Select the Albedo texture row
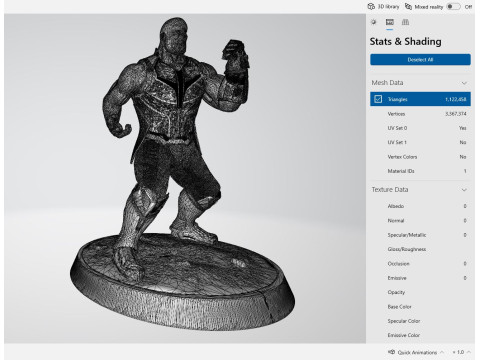Viewport: 480px width, 360px height. tap(420, 206)
